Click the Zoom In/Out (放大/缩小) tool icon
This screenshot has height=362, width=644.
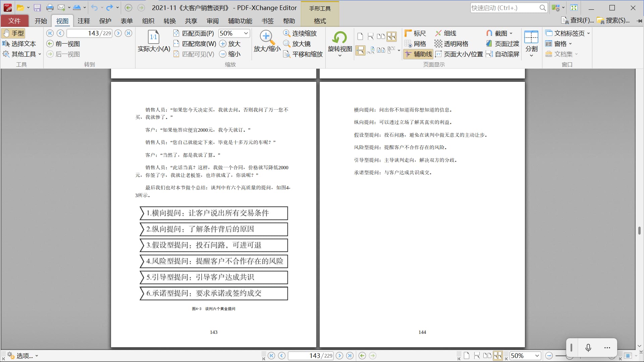coord(267,38)
